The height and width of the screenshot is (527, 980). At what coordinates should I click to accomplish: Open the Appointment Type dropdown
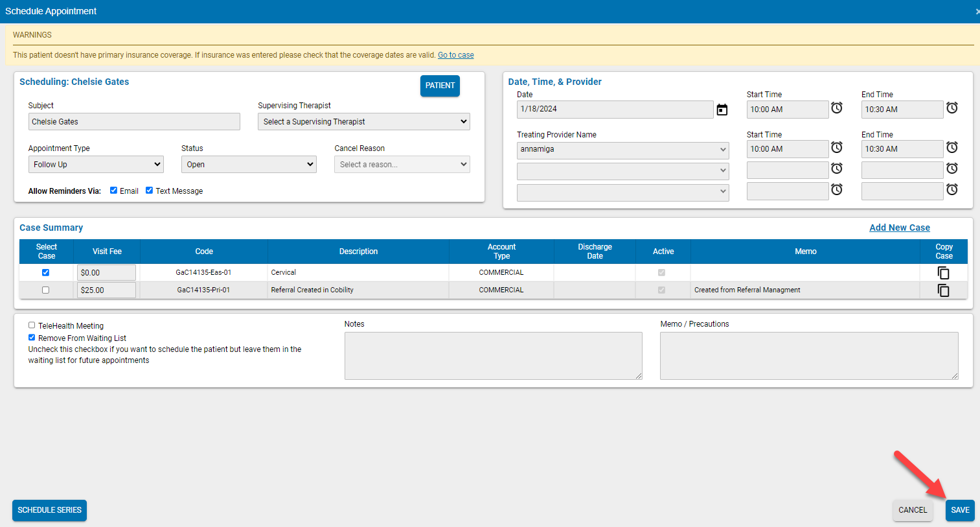coord(96,164)
